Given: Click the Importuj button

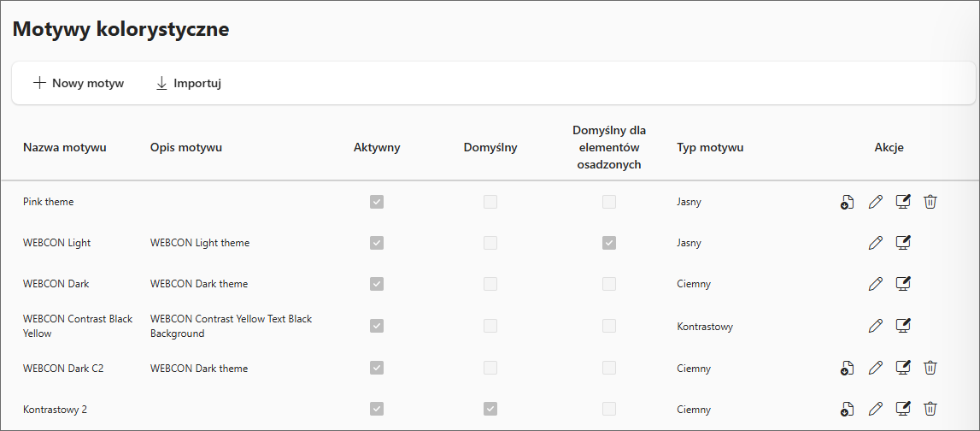Looking at the screenshot, I should click(x=189, y=83).
